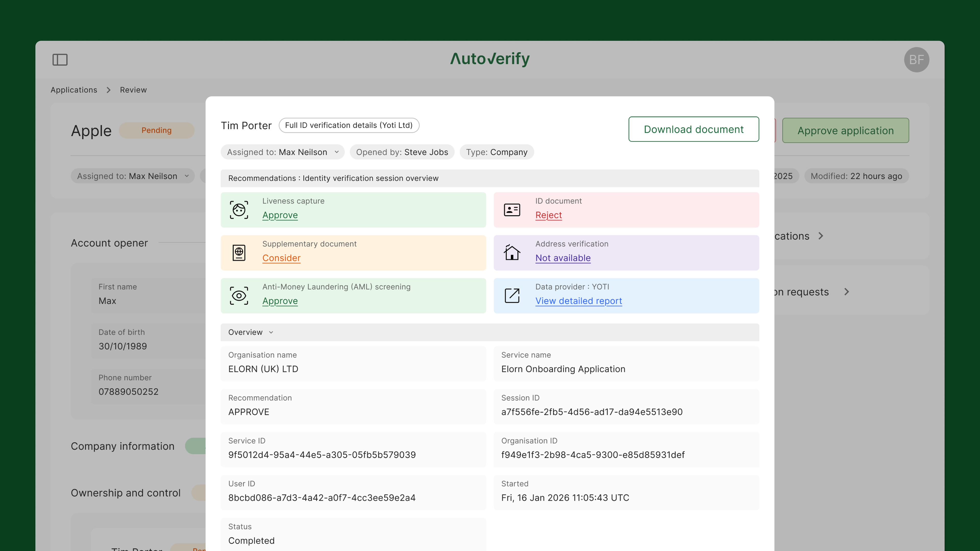
Task: Open background Assigned to Max Neilson dropdown
Action: click(x=133, y=176)
